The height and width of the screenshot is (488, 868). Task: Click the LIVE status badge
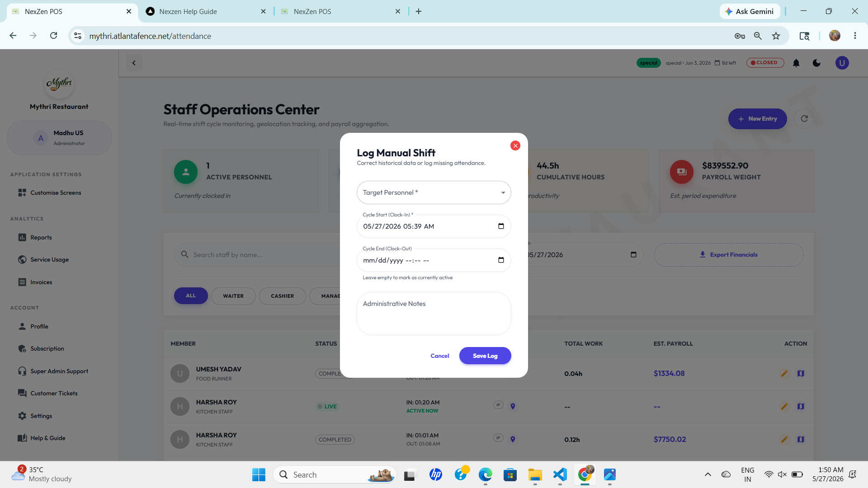click(327, 407)
